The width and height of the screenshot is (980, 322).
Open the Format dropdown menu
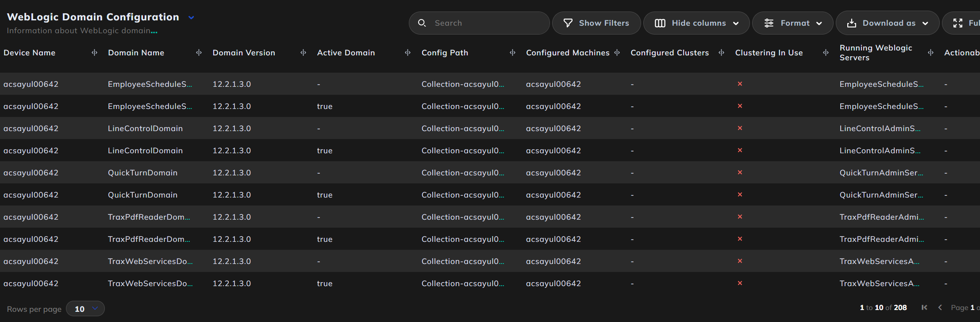(x=819, y=23)
